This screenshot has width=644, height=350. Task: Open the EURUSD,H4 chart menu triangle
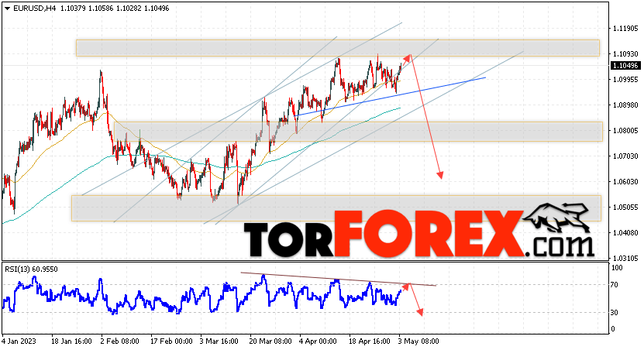tap(7, 9)
